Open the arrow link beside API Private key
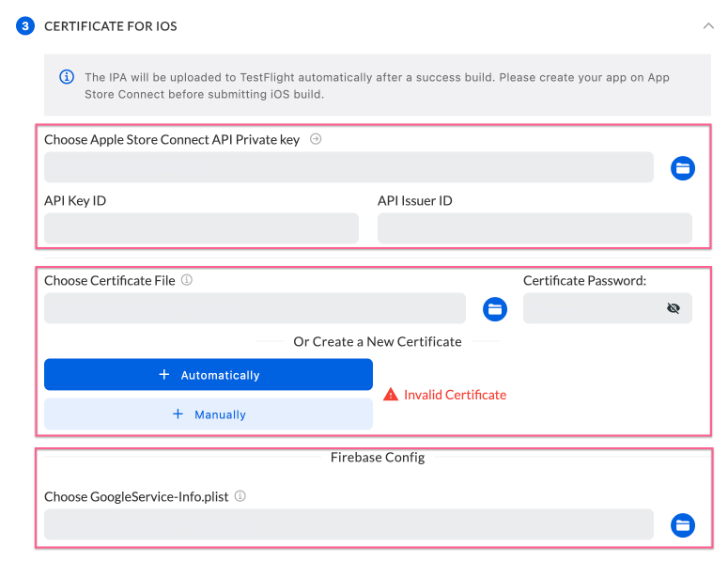The image size is (728, 562). pyautogui.click(x=316, y=139)
